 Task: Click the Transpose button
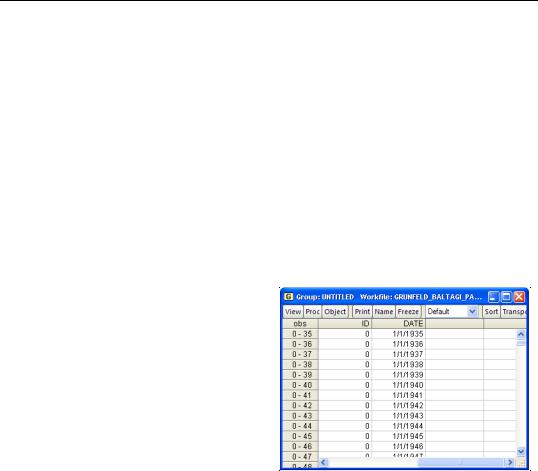pos(514,311)
